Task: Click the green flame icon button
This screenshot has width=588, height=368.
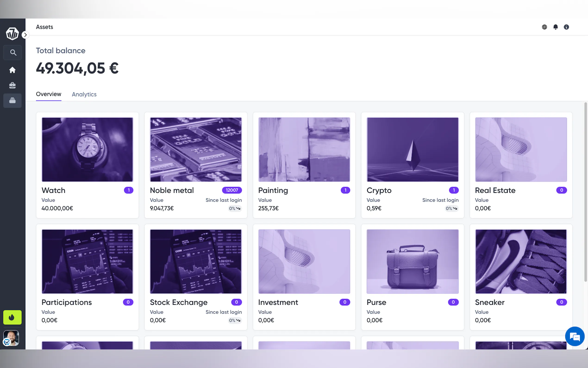Action: click(x=12, y=317)
